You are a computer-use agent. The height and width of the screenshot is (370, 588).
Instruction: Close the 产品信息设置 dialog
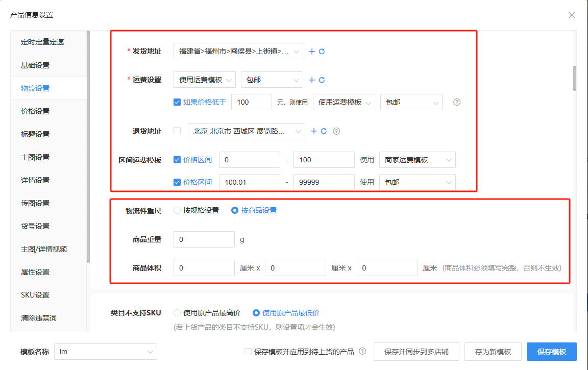(572, 15)
